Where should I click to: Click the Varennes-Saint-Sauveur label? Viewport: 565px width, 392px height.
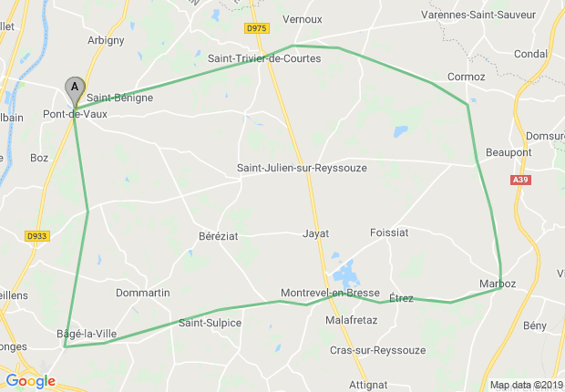pyautogui.click(x=478, y=15)
